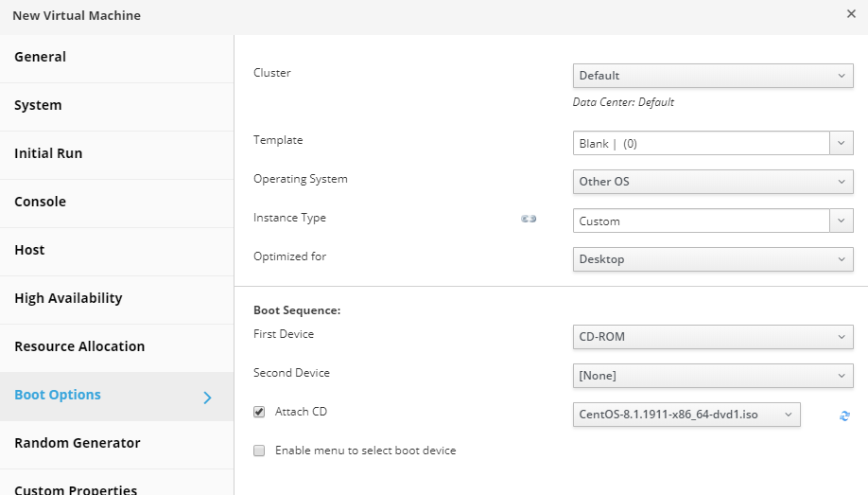
Task: Expand the Instance Type combo arrow
Action: point(842,221)
